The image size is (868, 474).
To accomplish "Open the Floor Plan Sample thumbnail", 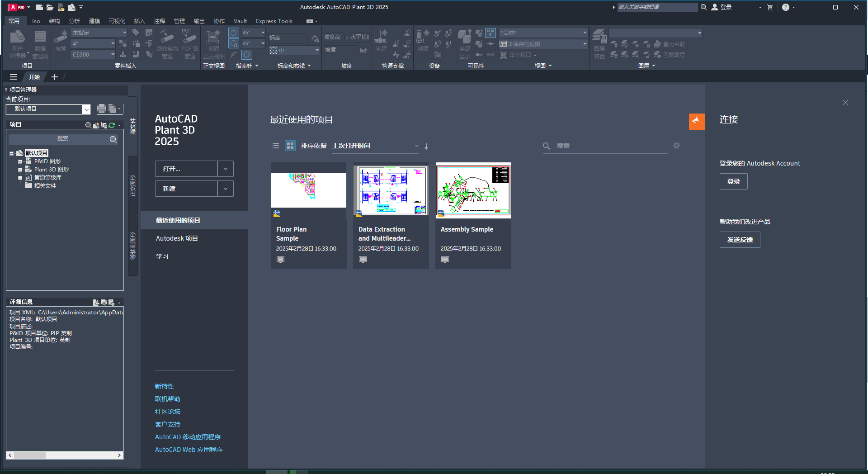I will click(309, 190).
